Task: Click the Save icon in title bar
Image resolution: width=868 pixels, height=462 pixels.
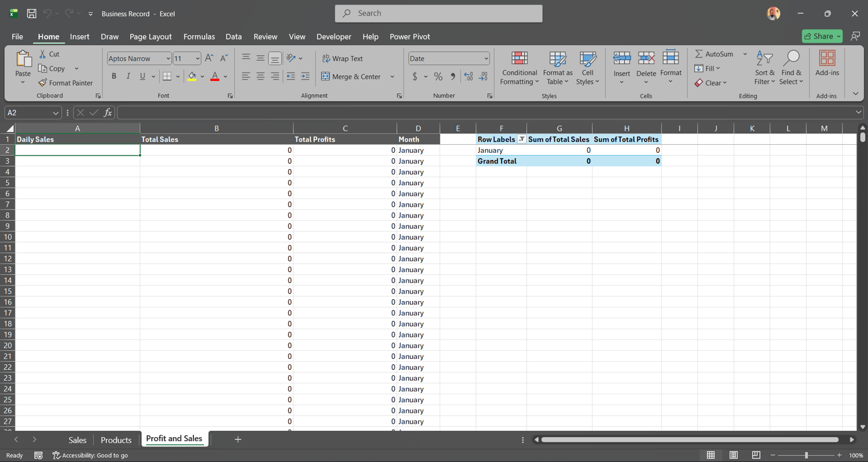Action: (x=32, y=13)
